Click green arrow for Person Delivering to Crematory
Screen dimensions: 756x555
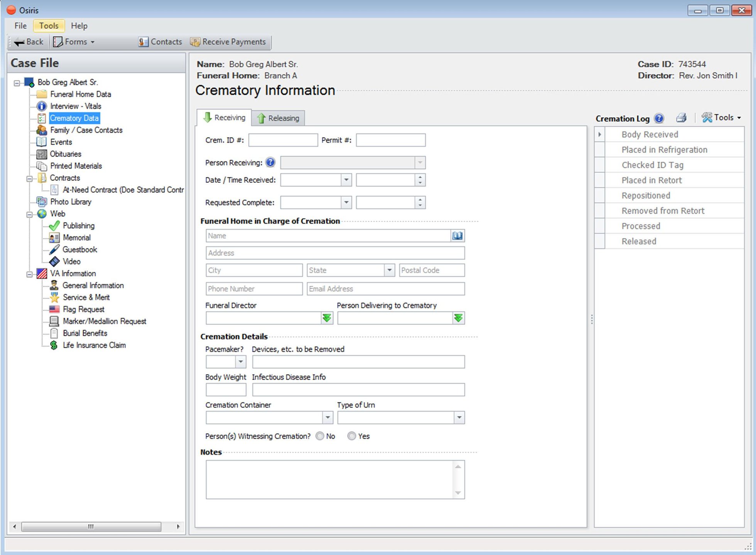[458, 318]
